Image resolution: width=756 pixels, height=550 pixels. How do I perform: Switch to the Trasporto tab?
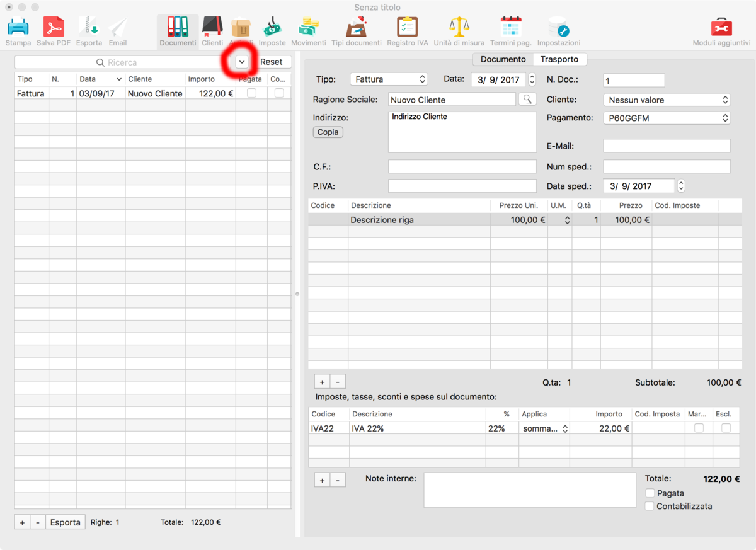559,59
